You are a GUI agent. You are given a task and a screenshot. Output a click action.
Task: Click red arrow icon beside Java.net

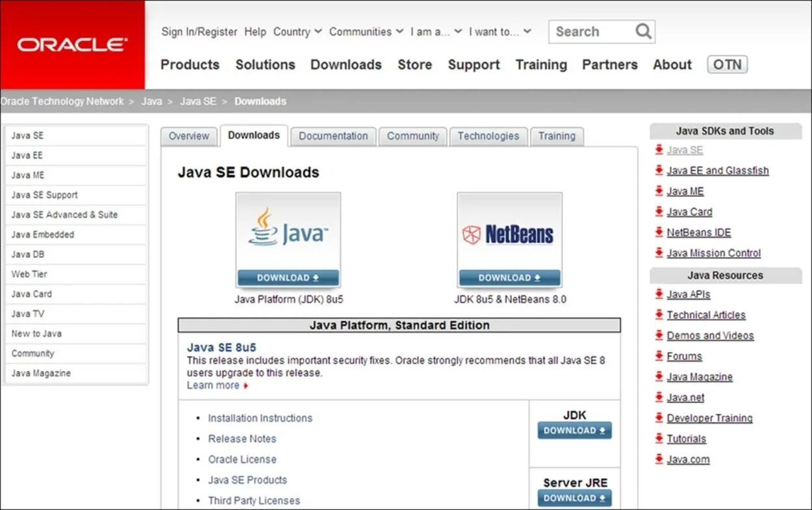click(x=659, y=398)
